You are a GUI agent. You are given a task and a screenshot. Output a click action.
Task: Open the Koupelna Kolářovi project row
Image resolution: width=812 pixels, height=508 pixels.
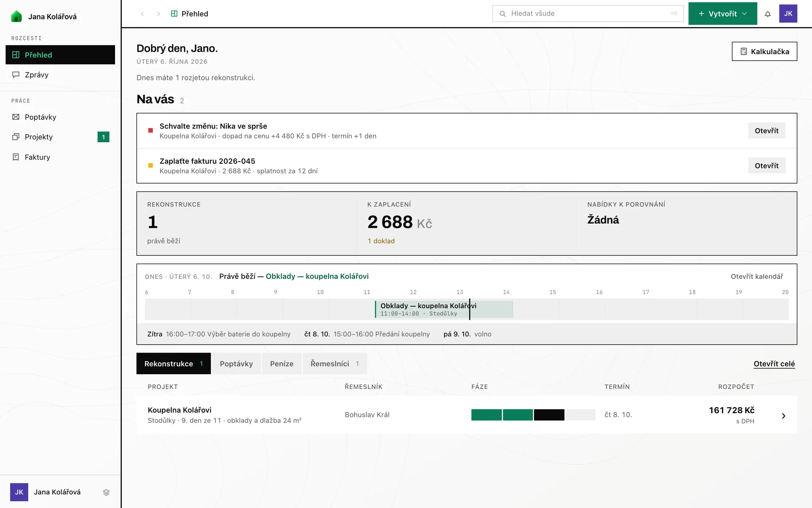click(466, 415)
